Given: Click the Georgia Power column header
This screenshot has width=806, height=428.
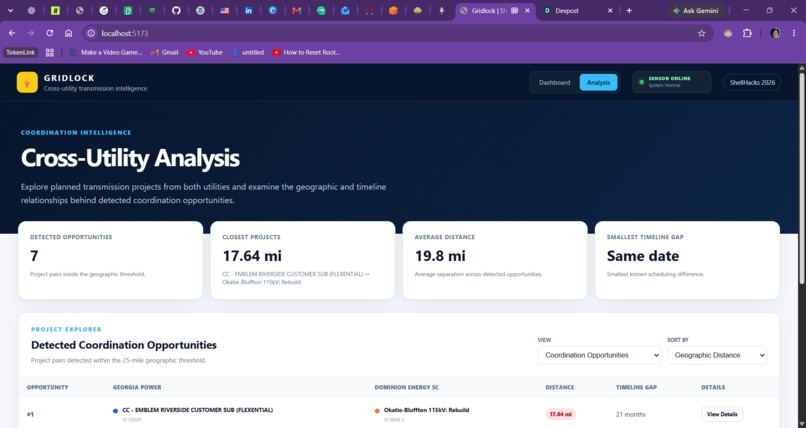Looking at the screenshot, I should [137, 387].
